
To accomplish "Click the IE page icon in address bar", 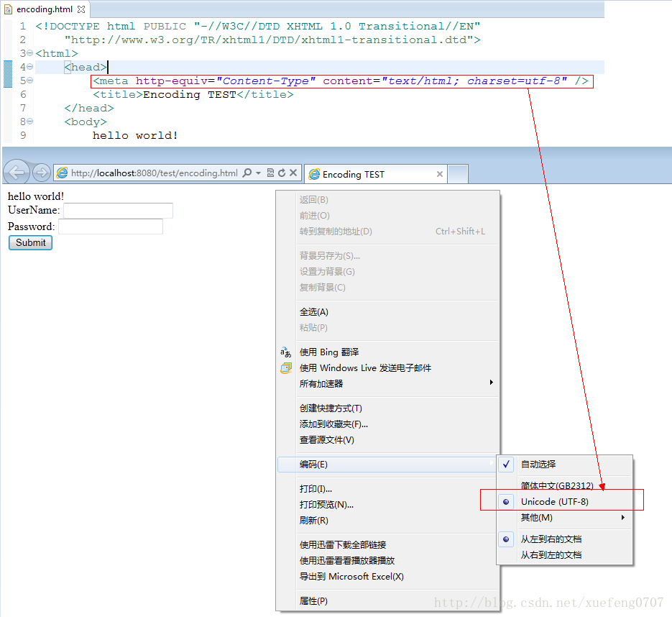I will [x=62, y=173].
